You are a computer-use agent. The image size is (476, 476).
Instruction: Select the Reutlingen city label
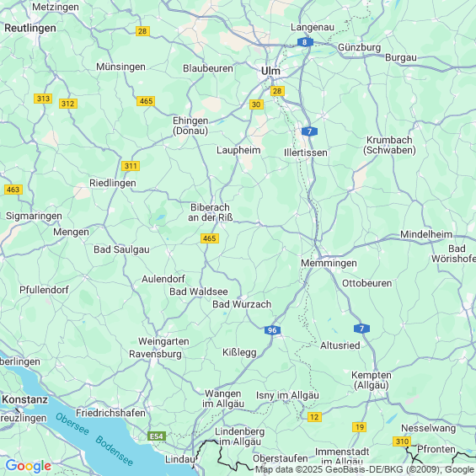tap(30, 28)
